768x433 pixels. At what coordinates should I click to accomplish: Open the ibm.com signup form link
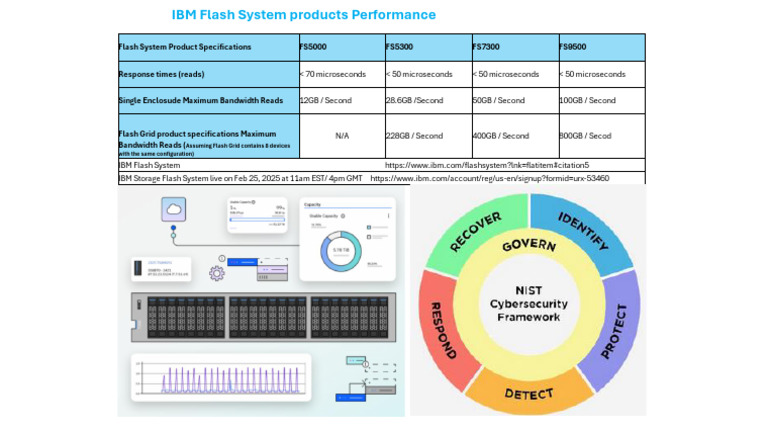490,178
